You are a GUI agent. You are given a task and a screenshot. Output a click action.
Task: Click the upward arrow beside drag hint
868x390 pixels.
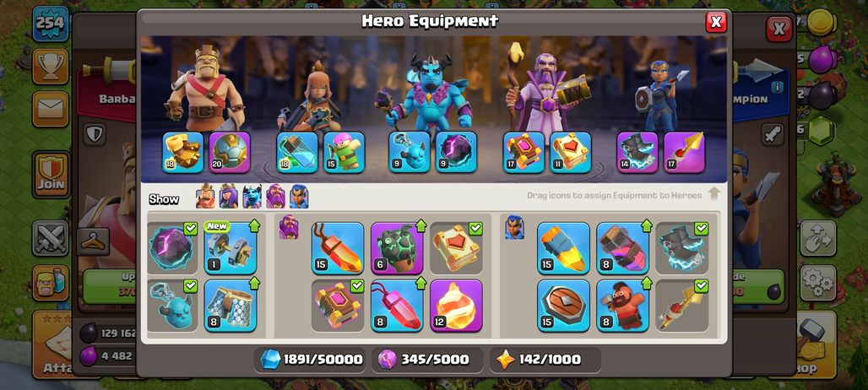pyautogui.click(x=714, y=193)
